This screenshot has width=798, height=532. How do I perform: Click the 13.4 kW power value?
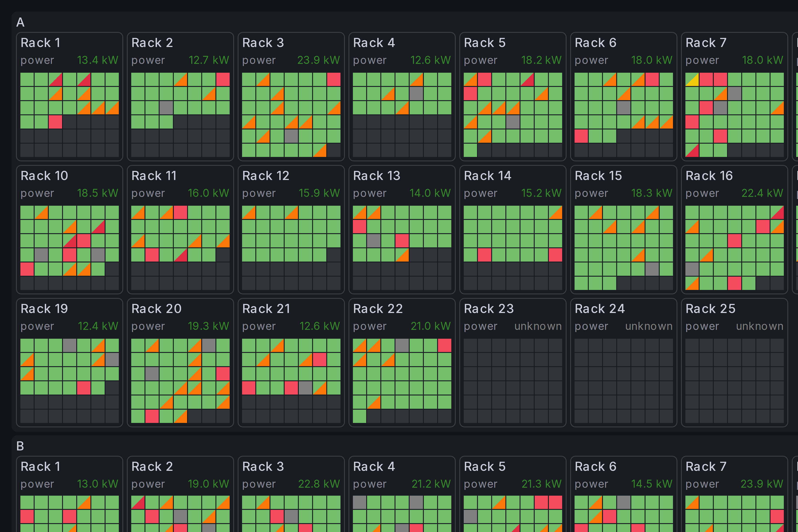click(x=98, y=60)
